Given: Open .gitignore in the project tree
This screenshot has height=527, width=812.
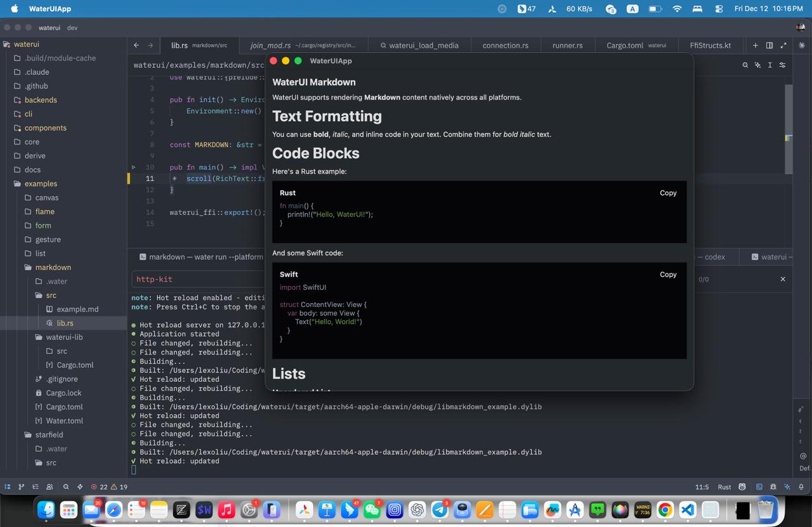Looking at the screenshot, I should tap(63, 379).
